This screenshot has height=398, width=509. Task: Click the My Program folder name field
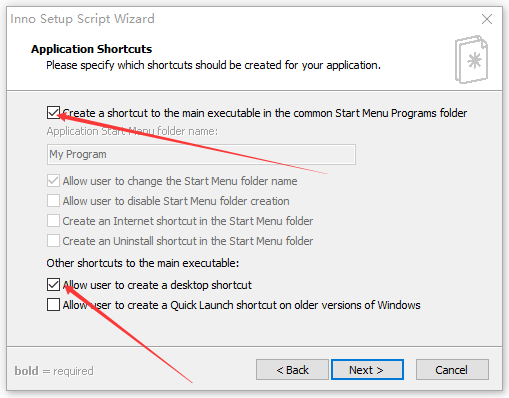[201, 154]
